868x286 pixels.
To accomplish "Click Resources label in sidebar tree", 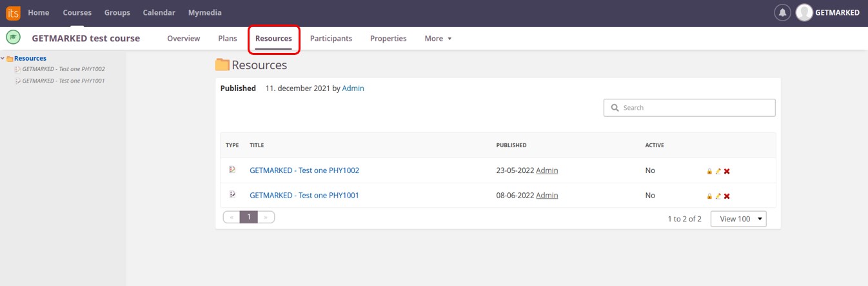I will click(30, 58).
